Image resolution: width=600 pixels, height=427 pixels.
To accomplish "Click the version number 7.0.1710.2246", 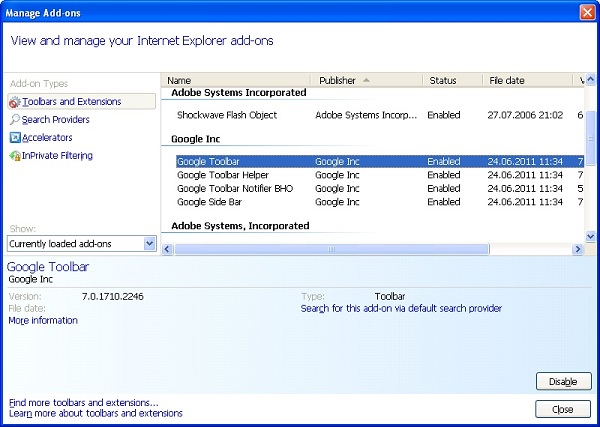I will coord(112,297).
